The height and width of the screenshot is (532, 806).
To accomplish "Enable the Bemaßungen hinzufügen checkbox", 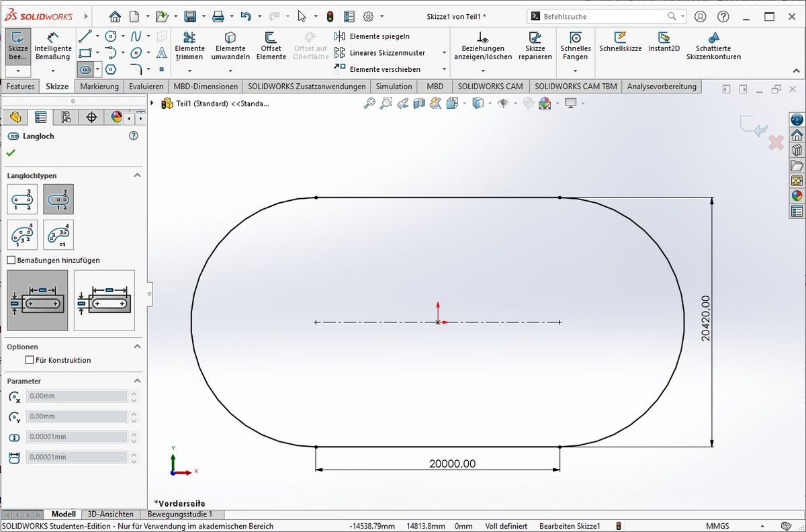I will (x=11, y=260).
